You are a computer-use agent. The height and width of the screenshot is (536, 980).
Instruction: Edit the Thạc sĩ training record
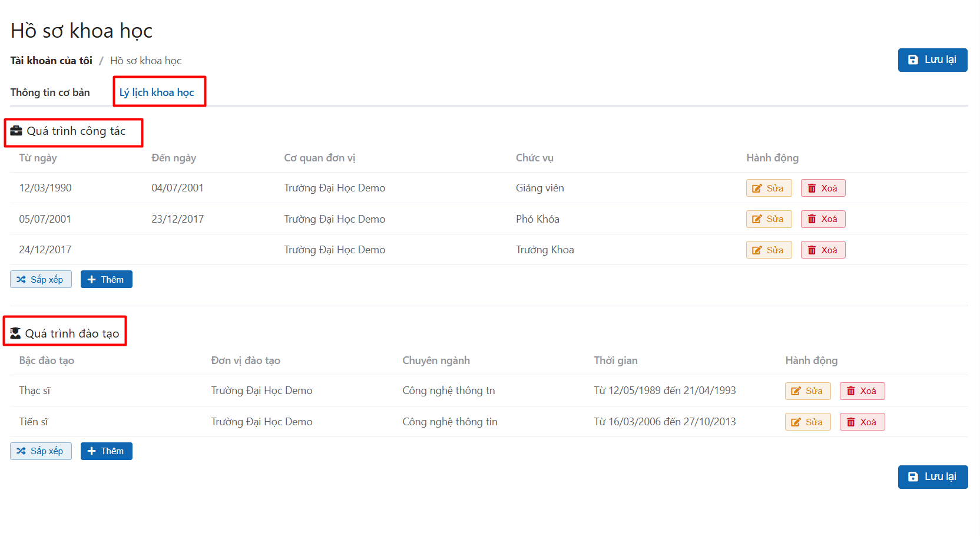click(x=807, y=391)
